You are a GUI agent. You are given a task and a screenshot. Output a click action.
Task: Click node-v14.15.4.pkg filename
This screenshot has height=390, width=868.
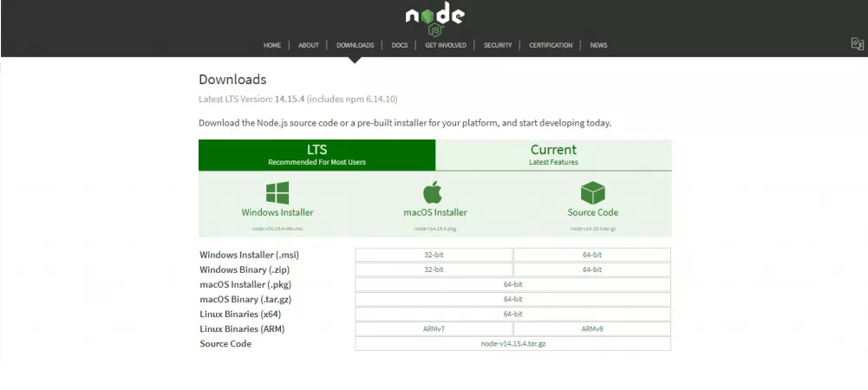(x=435, y=229)
